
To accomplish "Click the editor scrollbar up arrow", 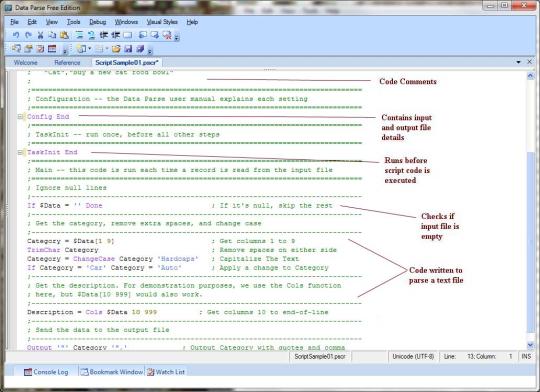I will (531, 76).
